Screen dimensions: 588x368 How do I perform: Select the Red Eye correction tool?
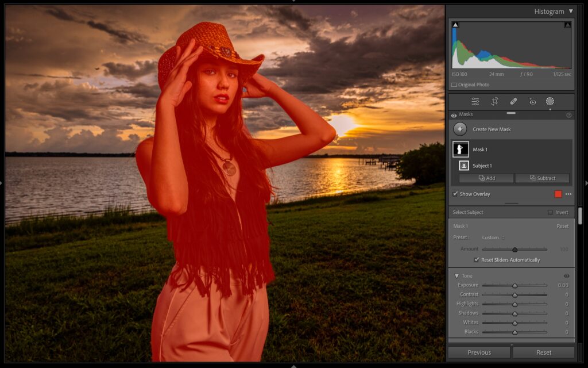coord(532,101)
